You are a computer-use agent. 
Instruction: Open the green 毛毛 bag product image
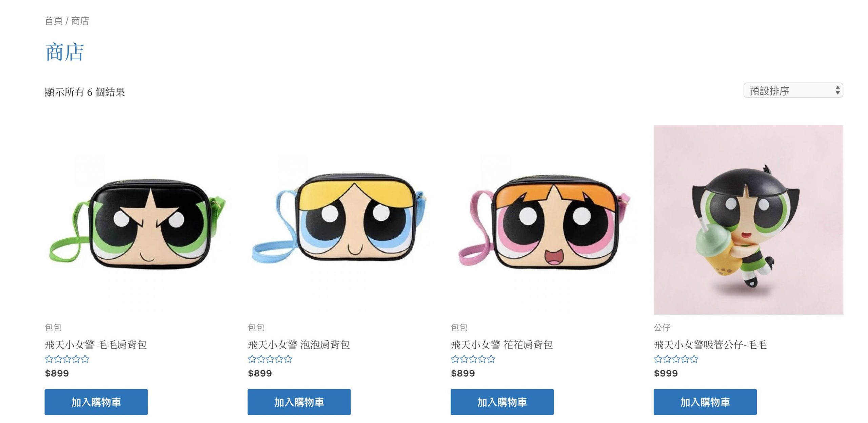(x=139, y=220)
